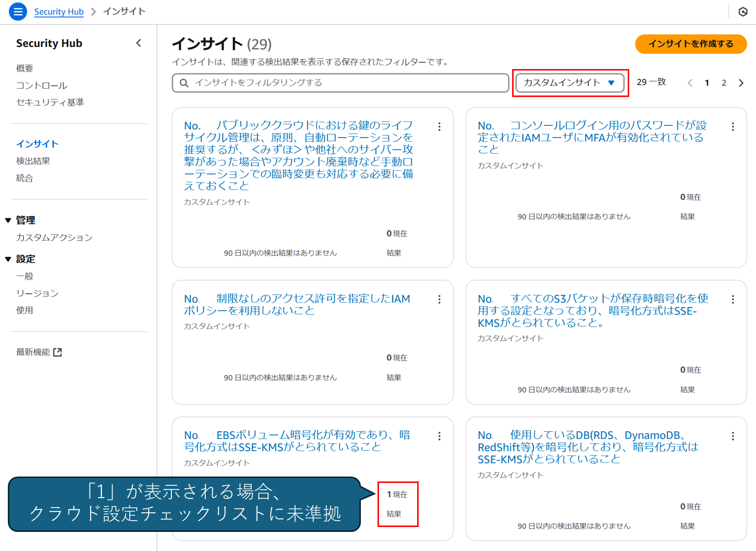This screenshot has width=756, height=551.
Task: Open the カスタムインサイト filter dropdown
Action: pyautogui.click(x=569, y=83)
